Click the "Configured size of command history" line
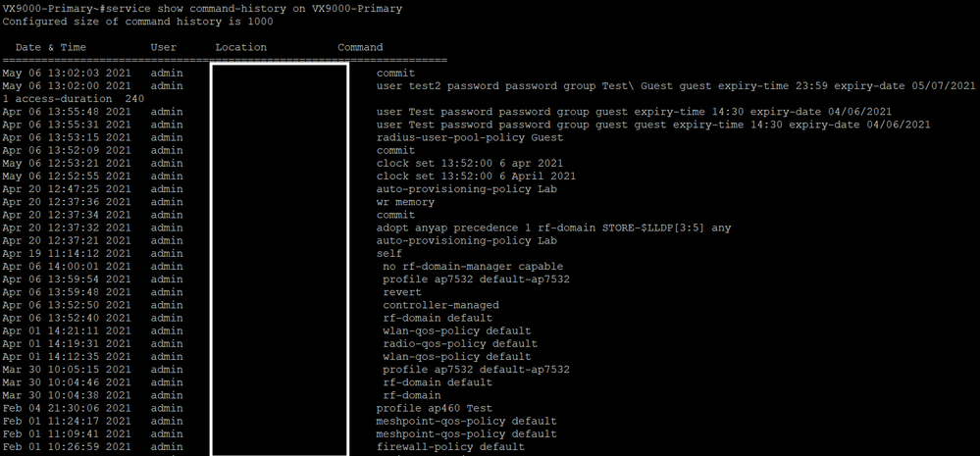The image size is (980, 456). click(138, 21)
